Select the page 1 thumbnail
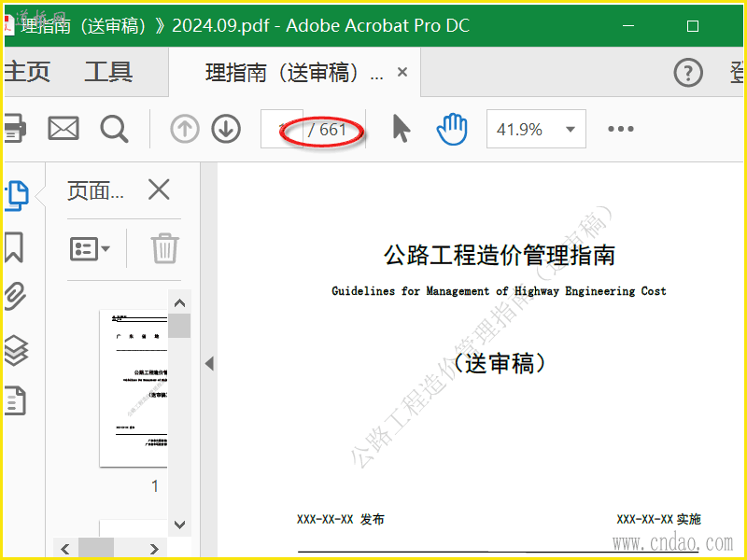 (134, 388)
